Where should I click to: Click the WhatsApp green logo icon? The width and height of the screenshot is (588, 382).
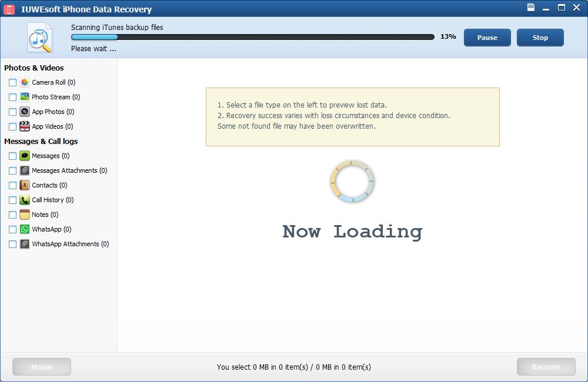(x=24, y=229)
